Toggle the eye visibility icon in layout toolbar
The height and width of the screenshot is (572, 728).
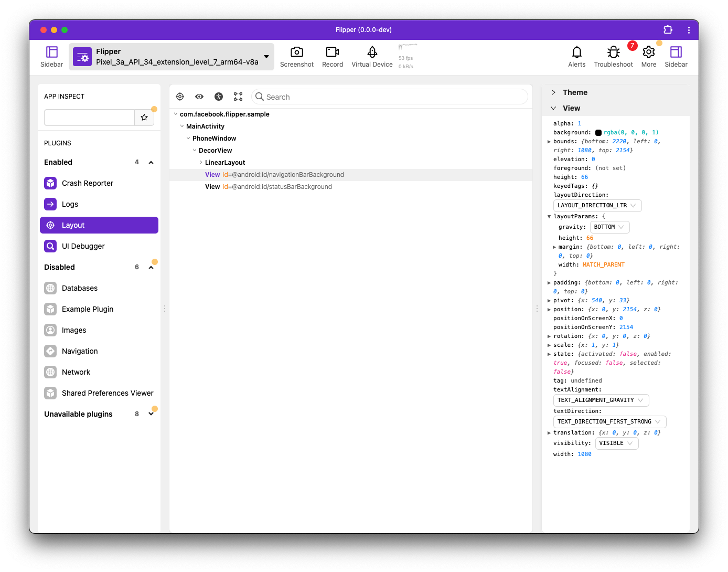(x=199, y=97)
